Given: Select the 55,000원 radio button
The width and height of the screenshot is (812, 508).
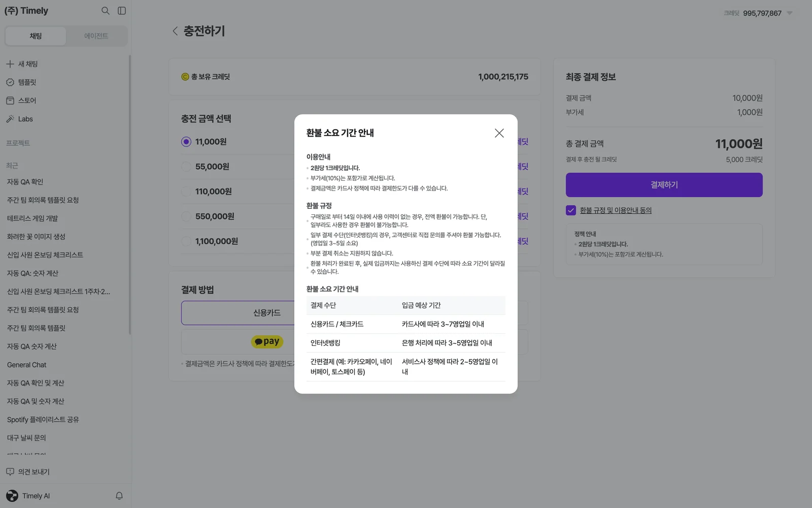Looking at the screenshot, I should tap(186, 167).
